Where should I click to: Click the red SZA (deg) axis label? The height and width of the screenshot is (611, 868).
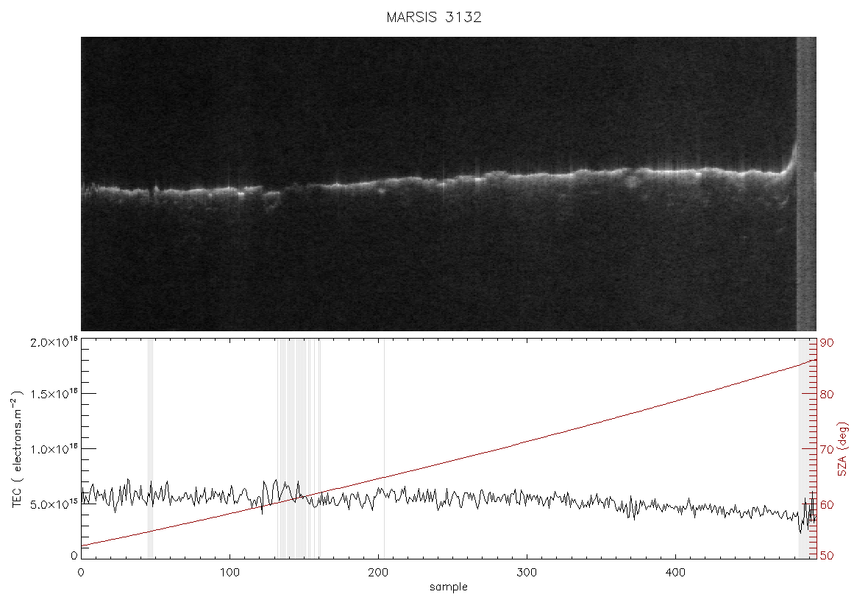(x=842, y=449)
